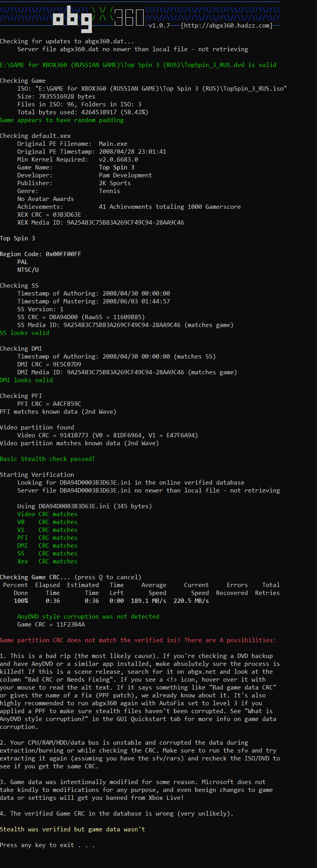Click the XEX Media ID line

101,223
